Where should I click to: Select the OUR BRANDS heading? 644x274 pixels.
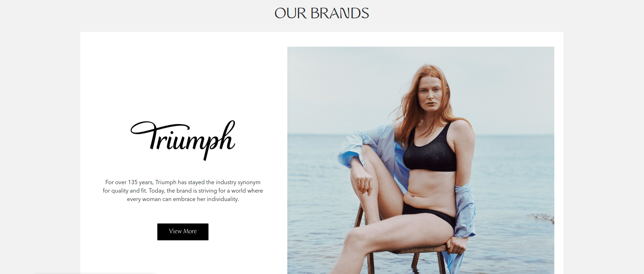[x=322, y=13]
